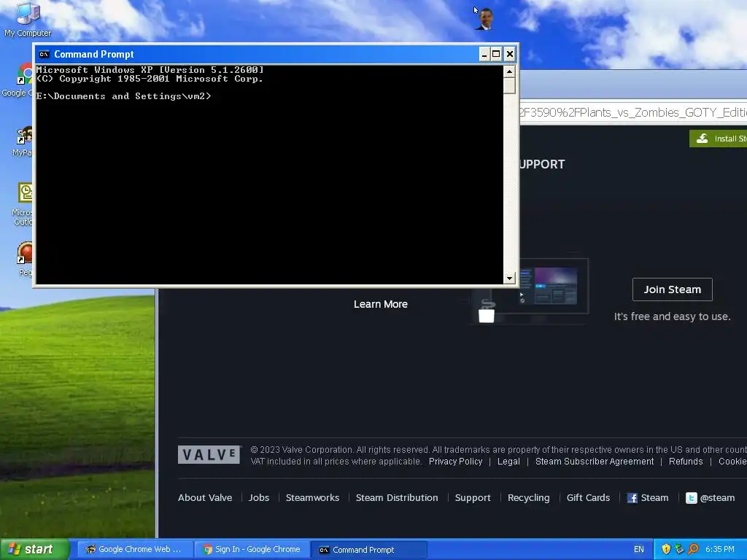Click Command Prompt scroll down arrow

coord(510,278)
